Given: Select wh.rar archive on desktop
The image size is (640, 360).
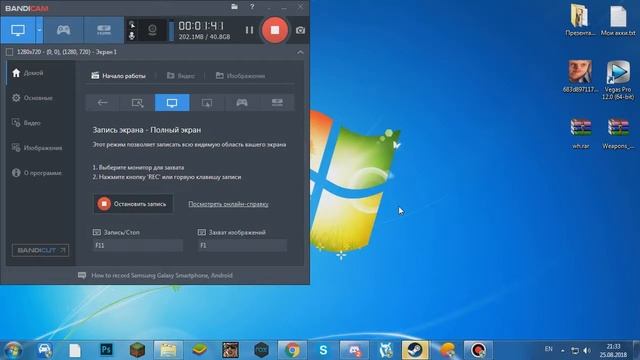Looking at the screenshot, I should click(x=581, y=134).
